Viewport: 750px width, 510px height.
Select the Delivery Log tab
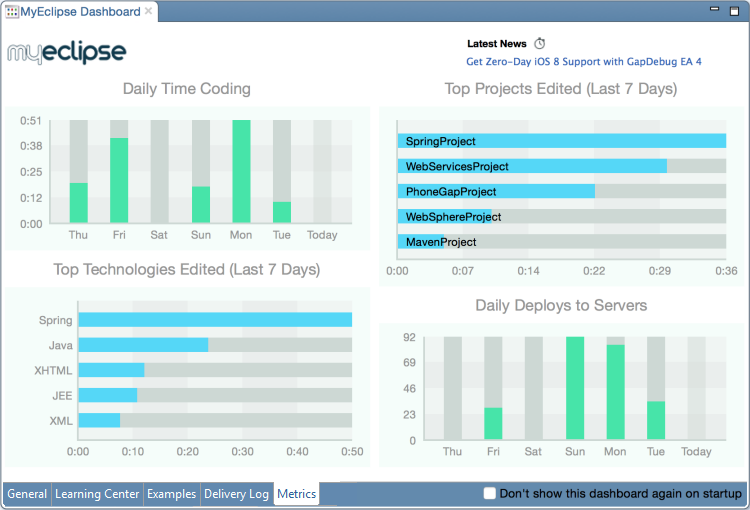[236, 494]
